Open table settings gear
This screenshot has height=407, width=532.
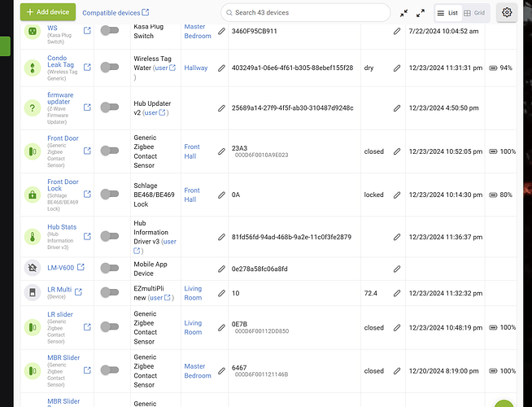pos(507,12)
